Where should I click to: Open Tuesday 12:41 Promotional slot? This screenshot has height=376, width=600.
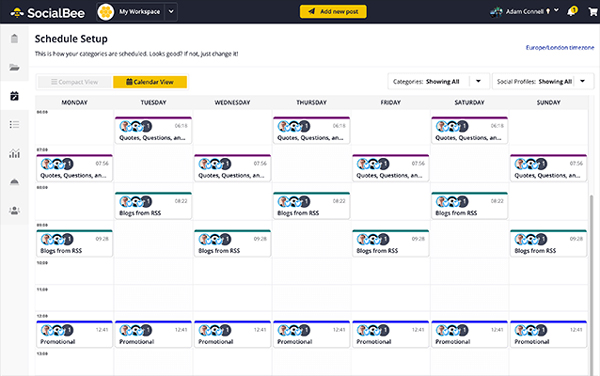[153, 334]
